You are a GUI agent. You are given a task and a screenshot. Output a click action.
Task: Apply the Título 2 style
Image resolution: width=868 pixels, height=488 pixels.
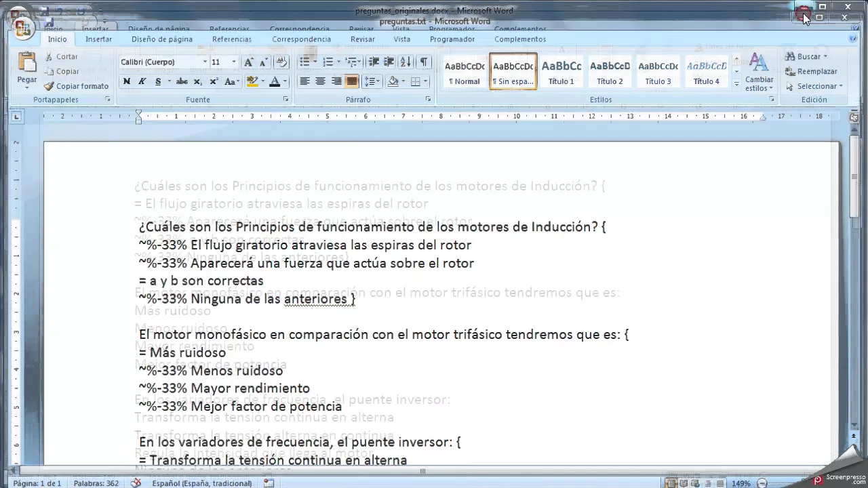tap(610, 72)
